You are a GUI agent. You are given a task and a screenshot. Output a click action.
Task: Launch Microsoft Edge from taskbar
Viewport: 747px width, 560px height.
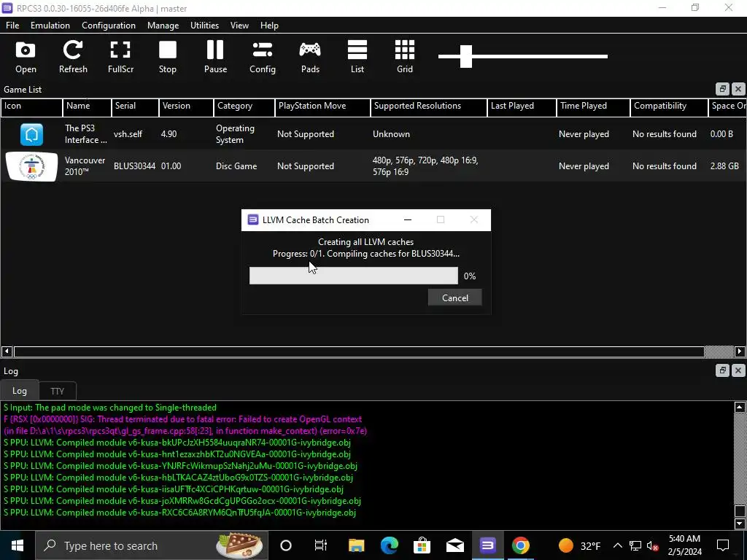click(390, 545)
